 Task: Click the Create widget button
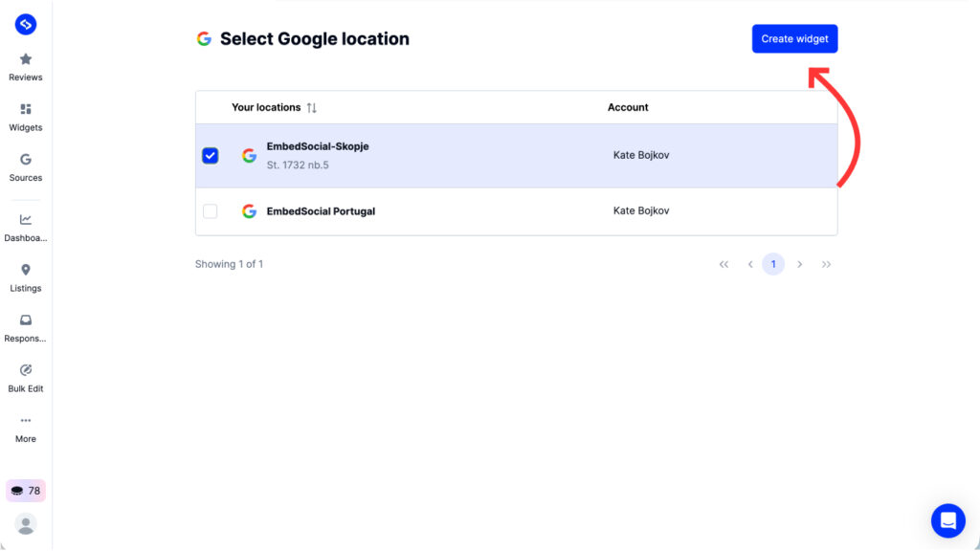click(x=794, y=38)
